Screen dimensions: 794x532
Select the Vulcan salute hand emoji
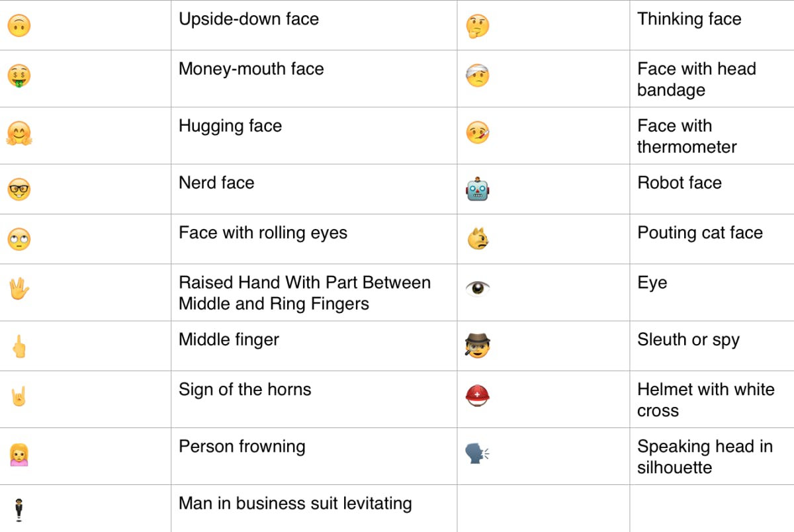tap(19, 289)
